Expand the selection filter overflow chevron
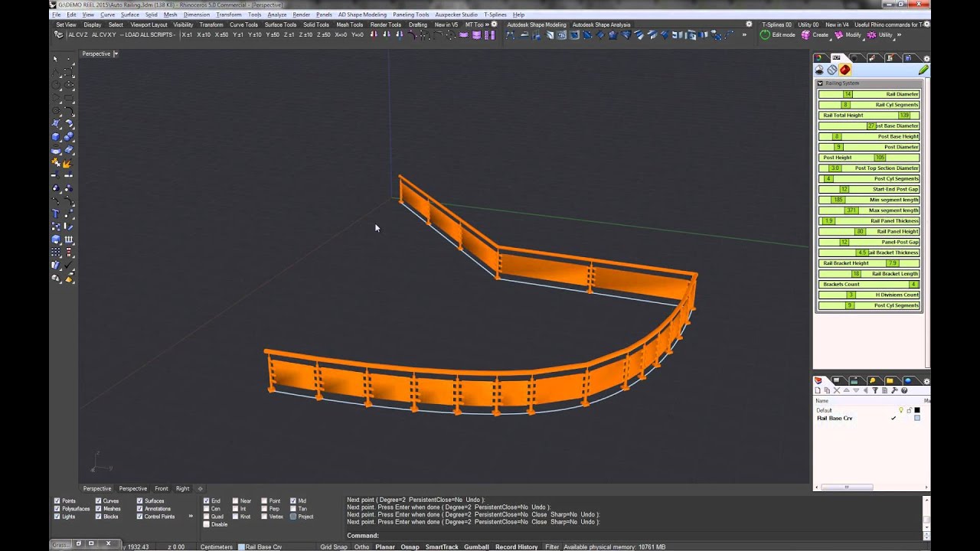The image size is (980, 551). coord(191,516)
